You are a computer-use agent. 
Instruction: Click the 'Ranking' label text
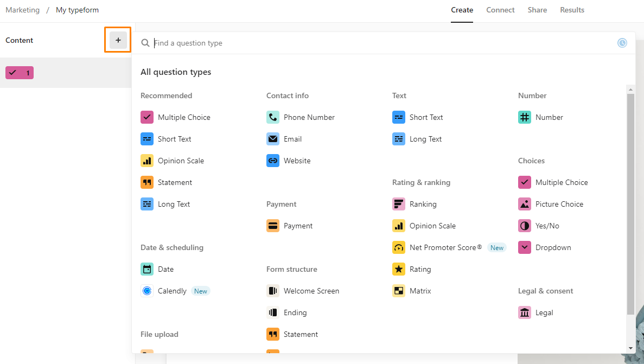423,204
